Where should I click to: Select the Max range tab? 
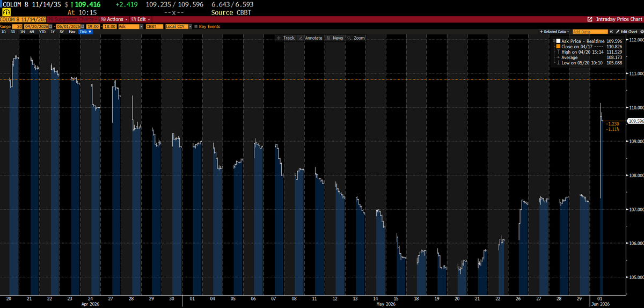tap(72, 32)
